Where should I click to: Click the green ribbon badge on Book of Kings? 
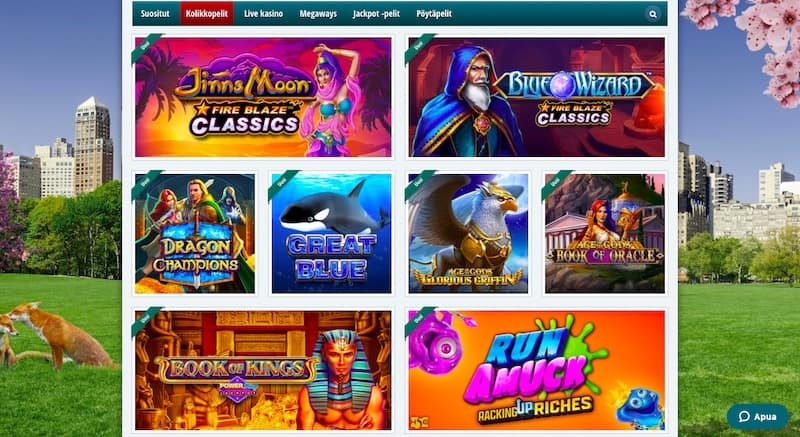coord(147,323)
